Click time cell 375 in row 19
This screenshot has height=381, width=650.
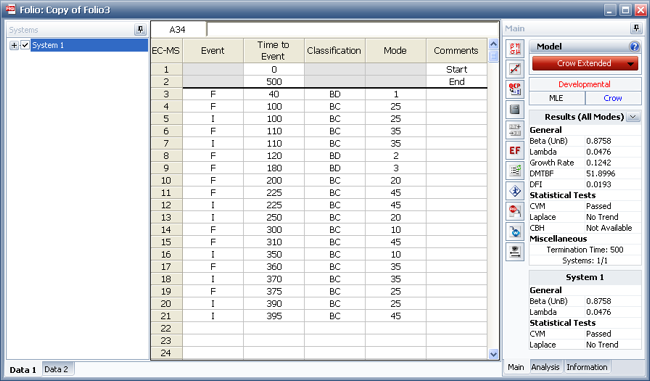(x=274, y=291)
